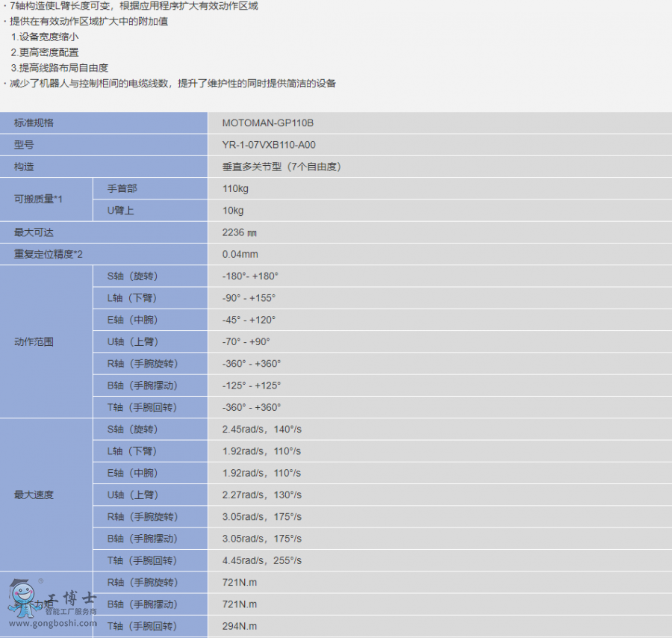Click the 最大速度 section label
Image resolution: width=672 pixels, height=638 pixels.
(34, 495)
